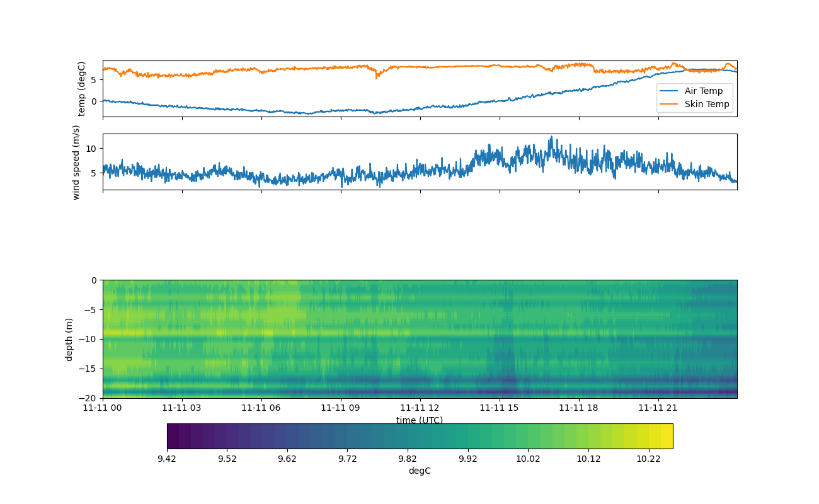Viewport: 819px width, 504px height.
Task: Pick the 10.22 colorbar tick label
Action: [x=648, y=459]
